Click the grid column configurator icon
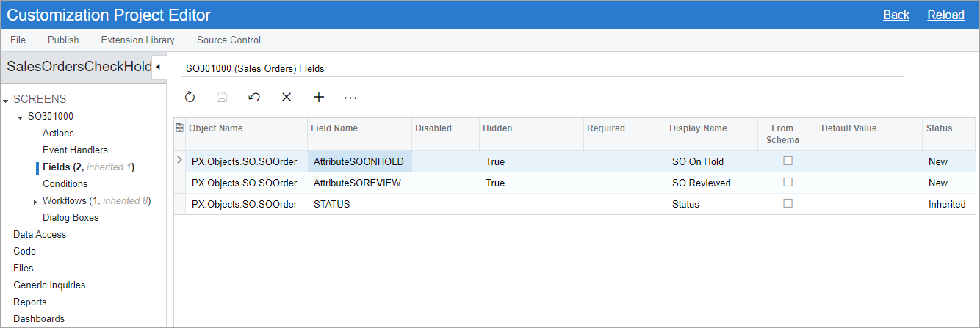 click(179, 128)
